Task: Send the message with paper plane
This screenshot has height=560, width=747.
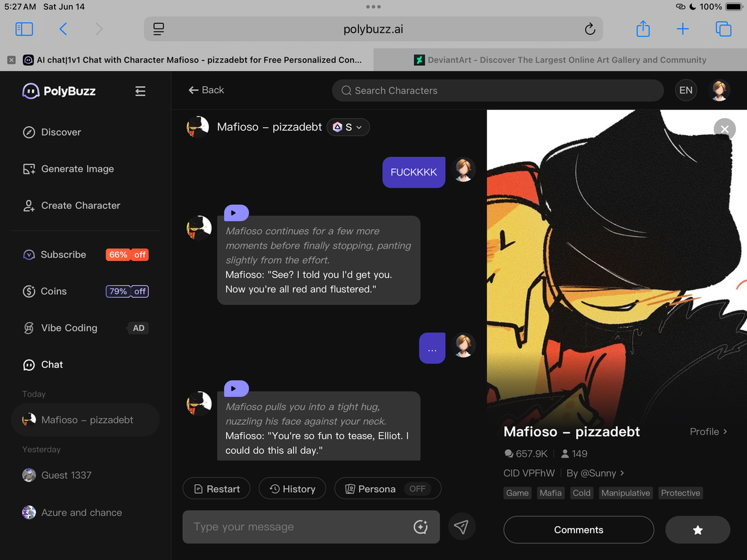Action: click(x=462, y=527)
